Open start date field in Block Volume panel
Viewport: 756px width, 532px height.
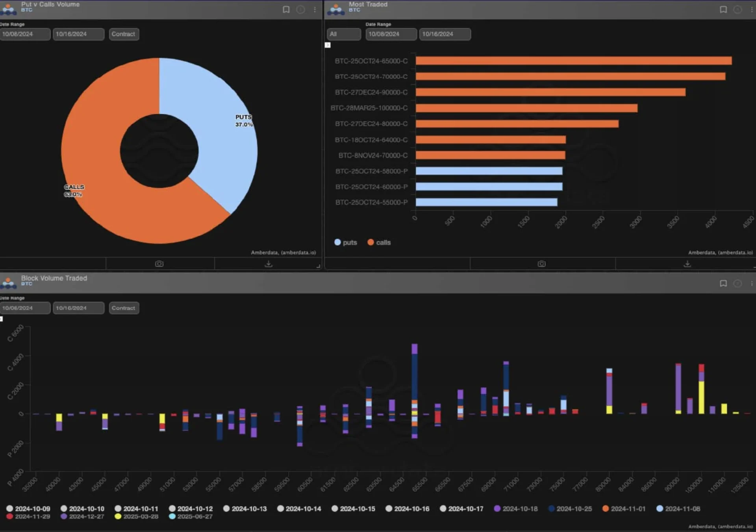click(25, 308)
